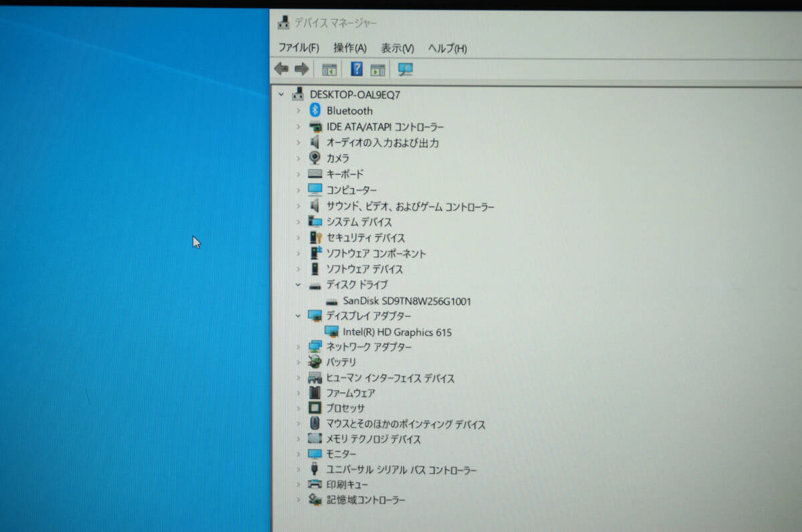Click the セキュリティ デバイス icon
The height and width of the screenshot is (532, 802).
tap(315, 237)
